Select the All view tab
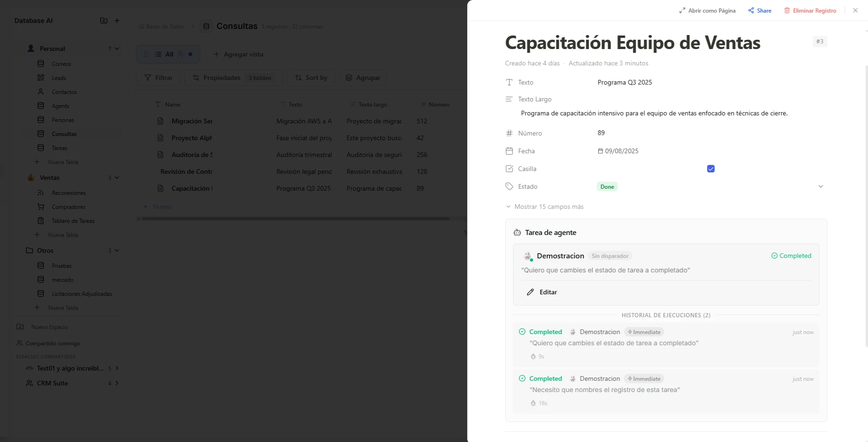 point(168,54)
